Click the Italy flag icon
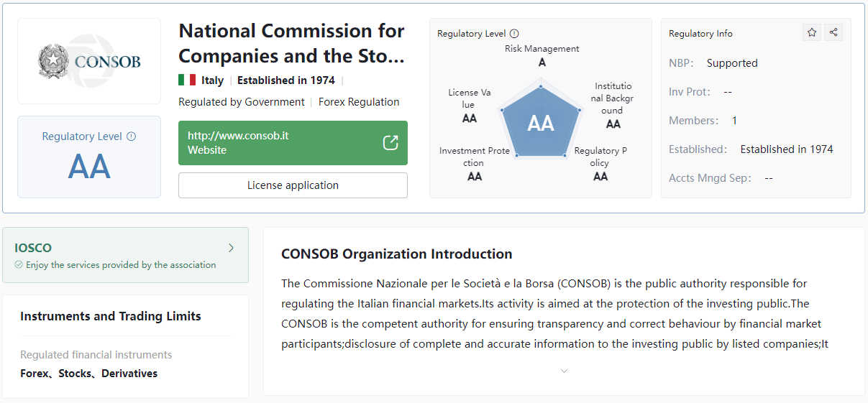The width and height of the screenshot is (868, 403). click(187, 80)
